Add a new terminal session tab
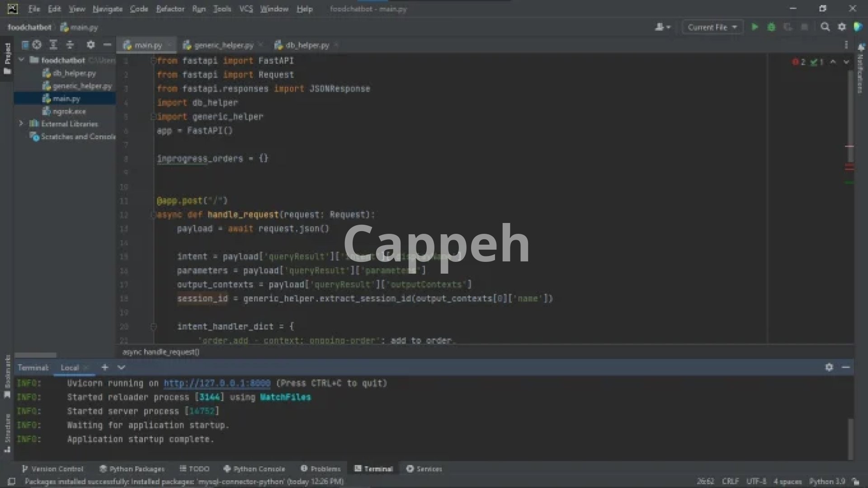The width and height of the screenshot is (868, 488). tap(105, 367)
